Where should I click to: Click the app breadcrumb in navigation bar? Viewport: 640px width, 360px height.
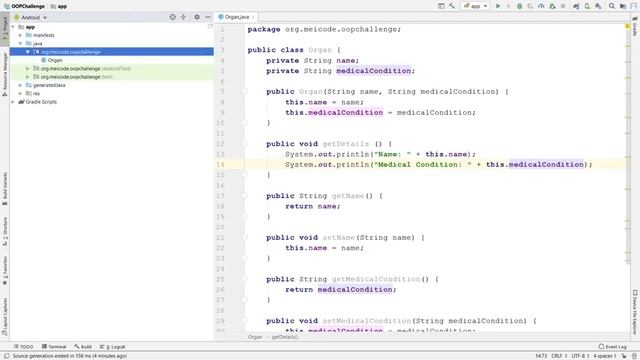pyautogui.click(x=59, y=6)
